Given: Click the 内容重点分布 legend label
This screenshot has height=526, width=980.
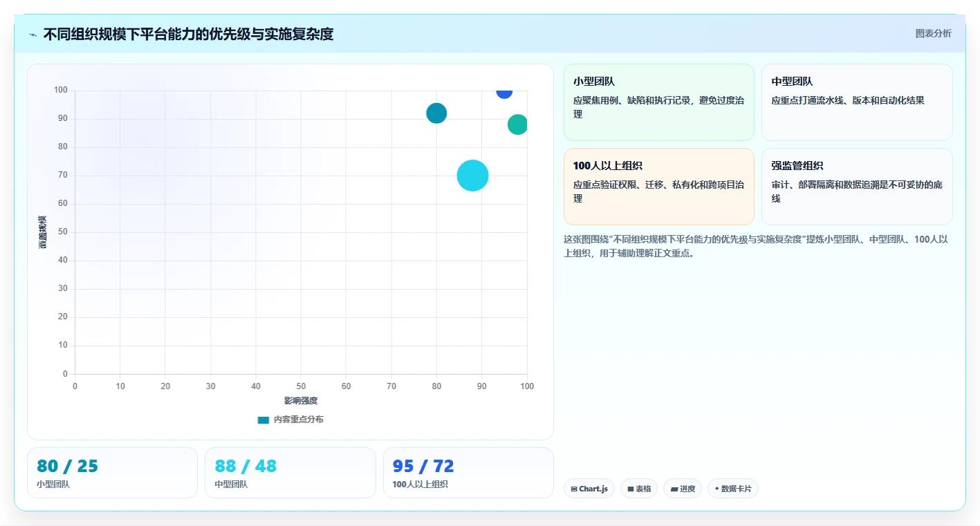Looking at the screenshot, I should pos(298,420).
